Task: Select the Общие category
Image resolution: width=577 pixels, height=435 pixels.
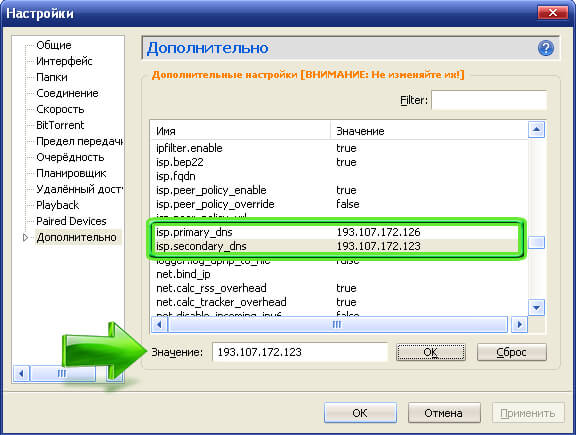Action: click(54, 45)
